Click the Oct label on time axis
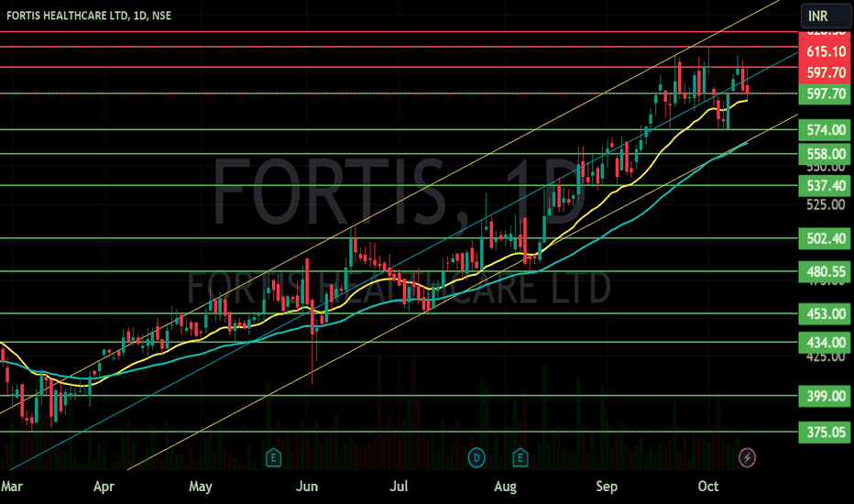The height and width of the screenshot is (504, 854). pos(708,486)
